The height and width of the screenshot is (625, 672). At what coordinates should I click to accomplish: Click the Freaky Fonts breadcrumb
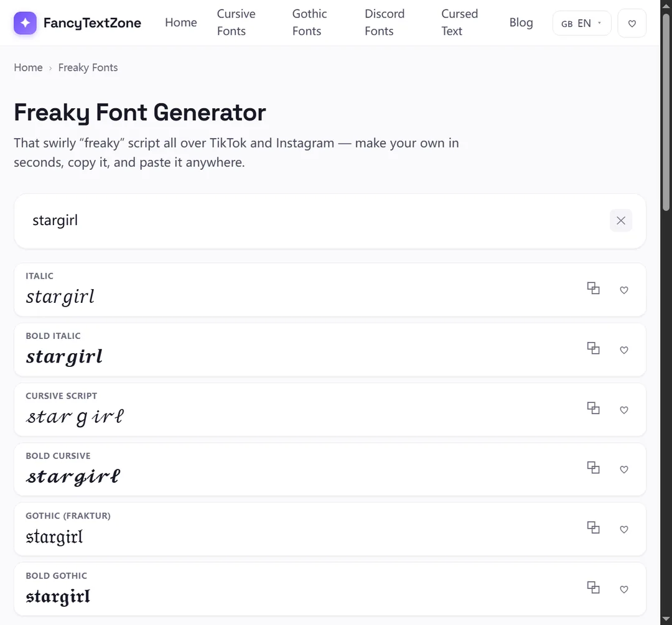pos(88,67)
